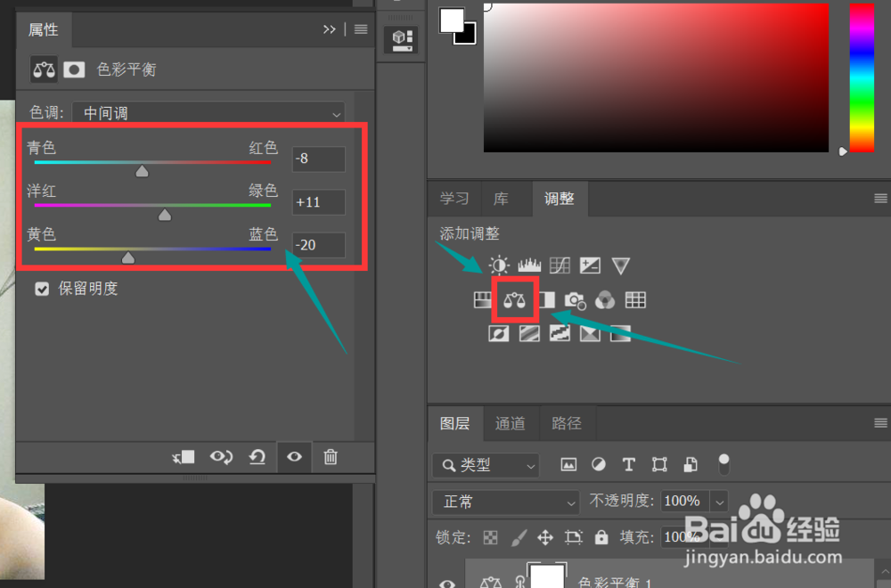Filter layers by type layers

628,465
